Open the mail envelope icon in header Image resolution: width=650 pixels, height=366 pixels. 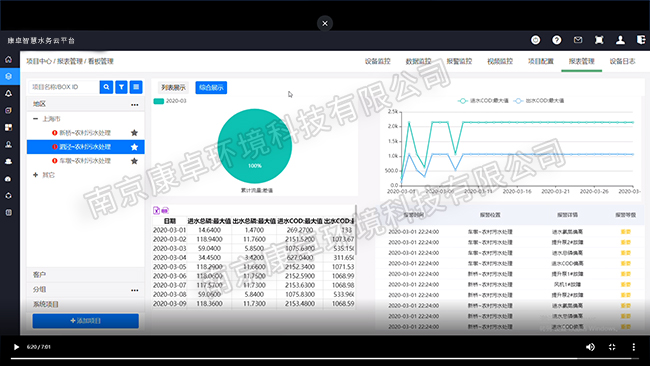point(578,40)
